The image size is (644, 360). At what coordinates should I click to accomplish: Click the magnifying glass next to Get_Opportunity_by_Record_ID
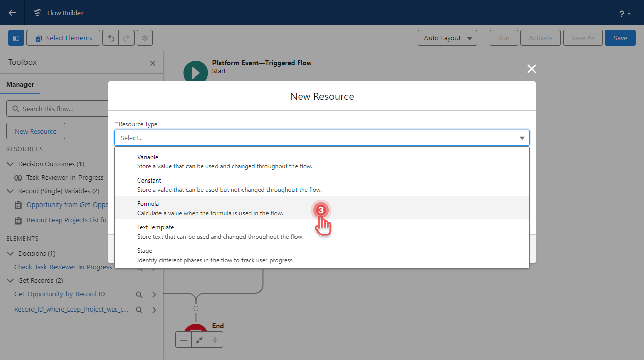point(139,294)
